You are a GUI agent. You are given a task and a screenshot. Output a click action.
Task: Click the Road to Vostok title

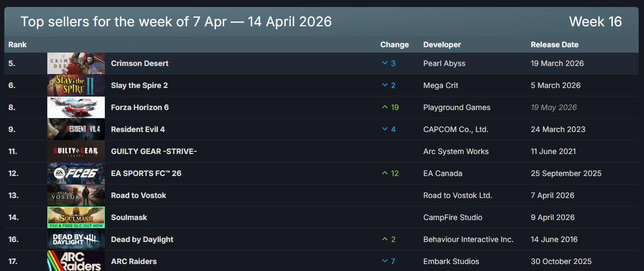coord(138,195)
